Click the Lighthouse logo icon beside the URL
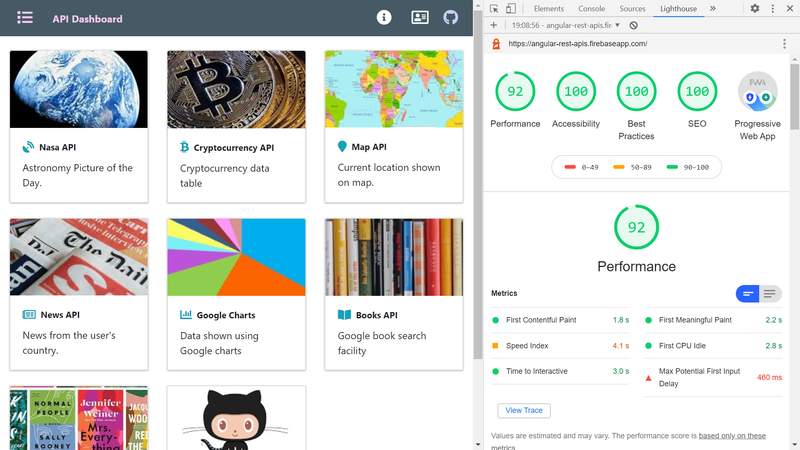Viewport: 800px width, 450px height. 496,44
